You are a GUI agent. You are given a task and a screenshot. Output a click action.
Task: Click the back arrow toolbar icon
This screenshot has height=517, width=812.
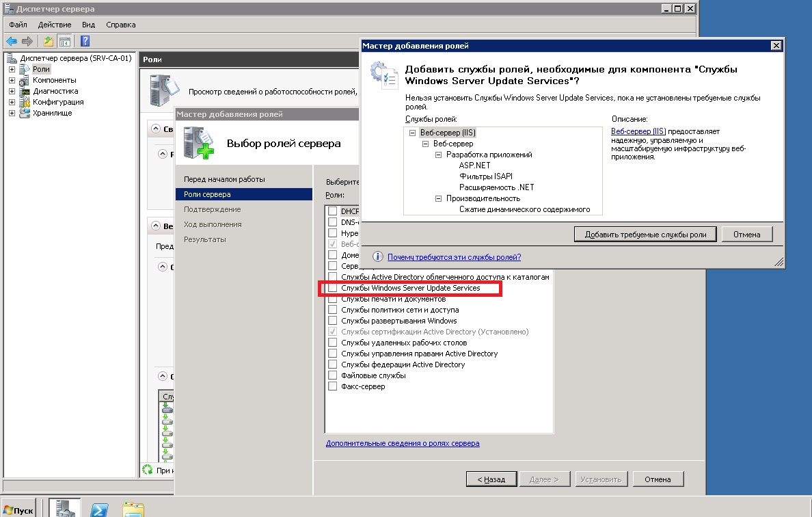pyautogui.click(x=12, y=41)
